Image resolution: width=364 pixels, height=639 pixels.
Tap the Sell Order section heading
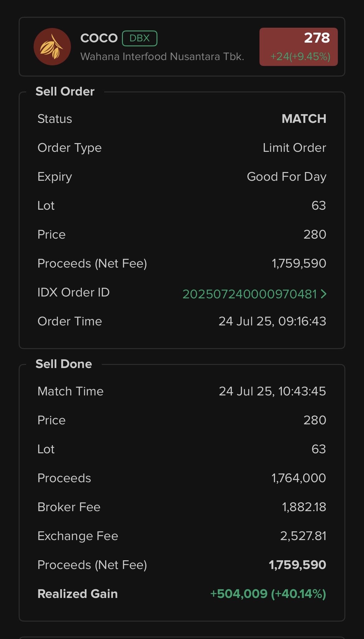65,91
